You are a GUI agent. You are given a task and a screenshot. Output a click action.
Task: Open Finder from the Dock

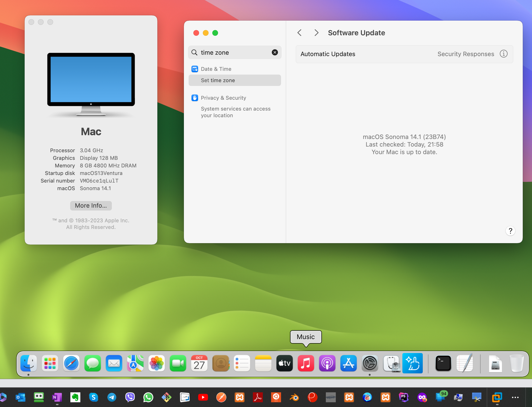29,363
